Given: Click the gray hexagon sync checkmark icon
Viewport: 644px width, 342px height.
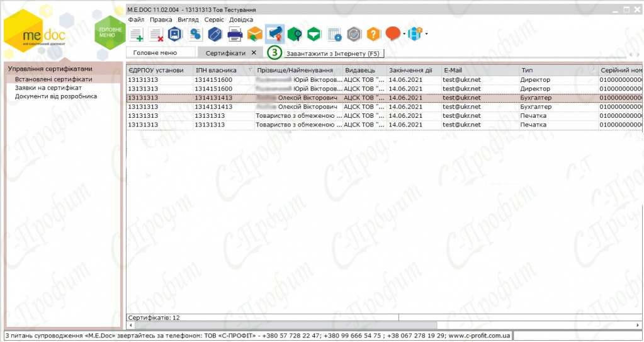Looking at the screenshot, I should coord(354,34).
